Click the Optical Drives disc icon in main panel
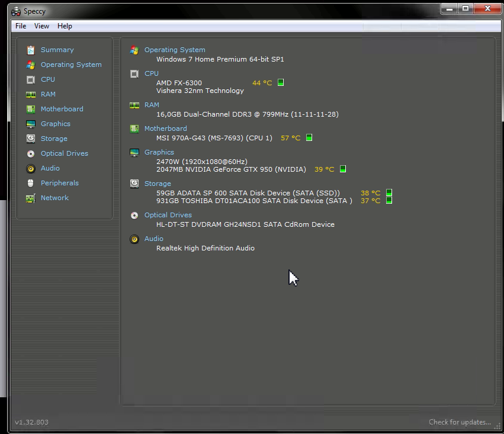The height and width of the screenshot is (434, 504). click(x=134, y=216)
